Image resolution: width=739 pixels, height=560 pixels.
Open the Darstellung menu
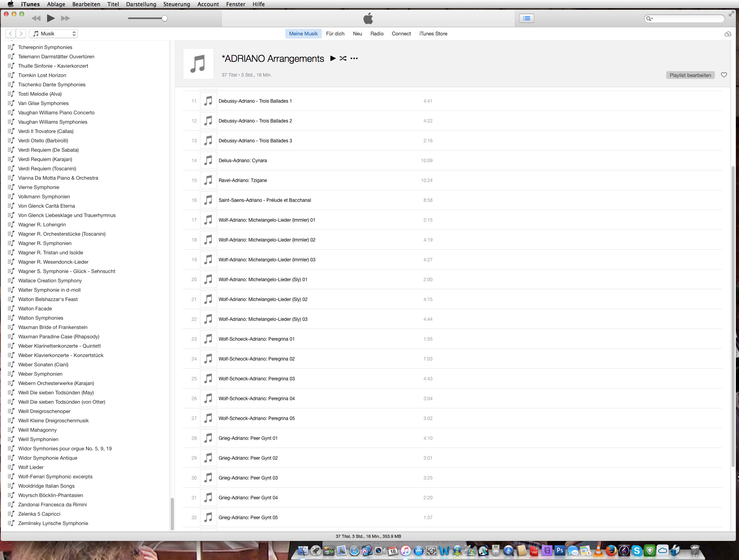tap(141, 4)
